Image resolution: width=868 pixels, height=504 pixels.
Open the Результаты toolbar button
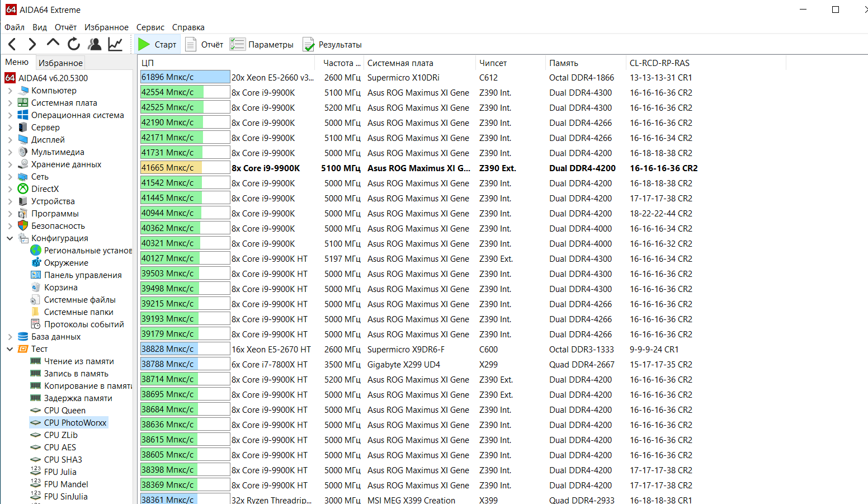point(332,44)
